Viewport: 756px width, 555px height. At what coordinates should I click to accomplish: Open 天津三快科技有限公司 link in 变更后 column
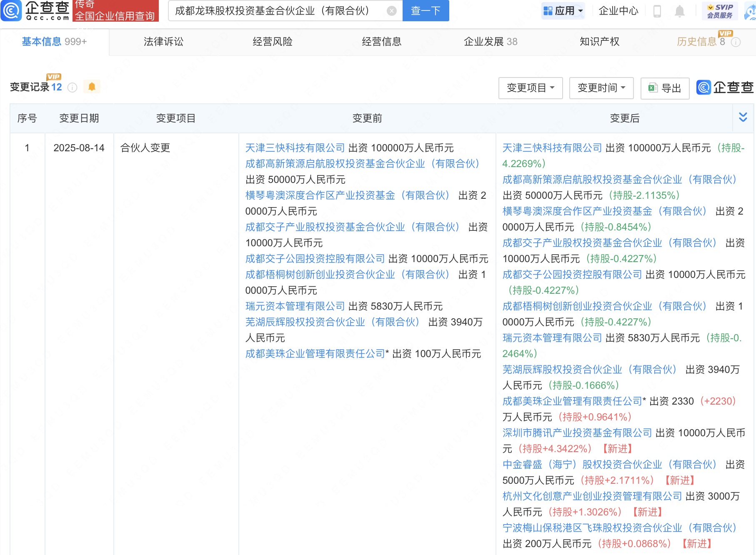click(x=552, y=148)
